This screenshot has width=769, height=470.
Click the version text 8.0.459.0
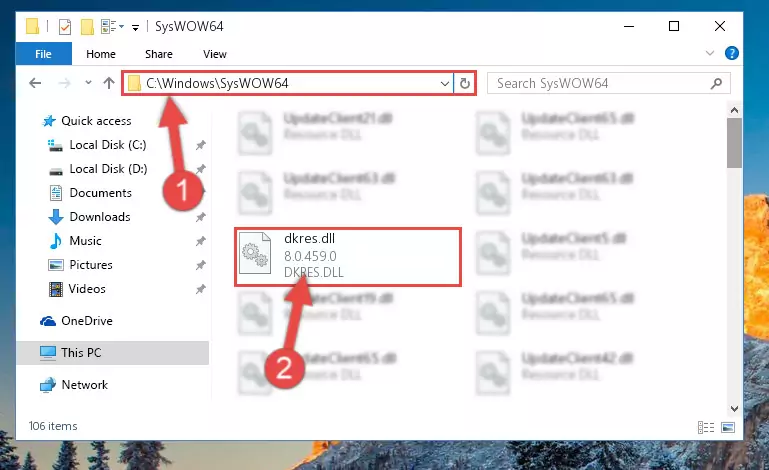(x=310, y=256)
